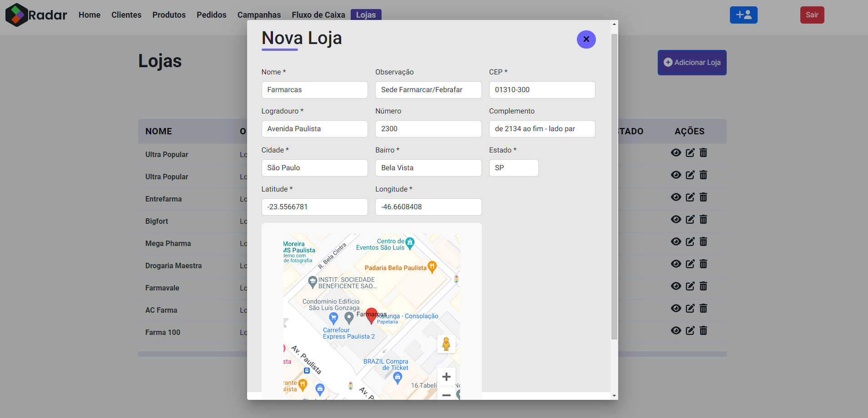Zoom out on the map with the minus icon

(x=446, y=395)
